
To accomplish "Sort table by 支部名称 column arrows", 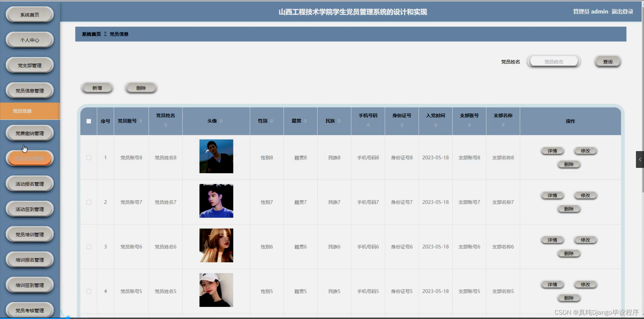I will tap(503, 125).
